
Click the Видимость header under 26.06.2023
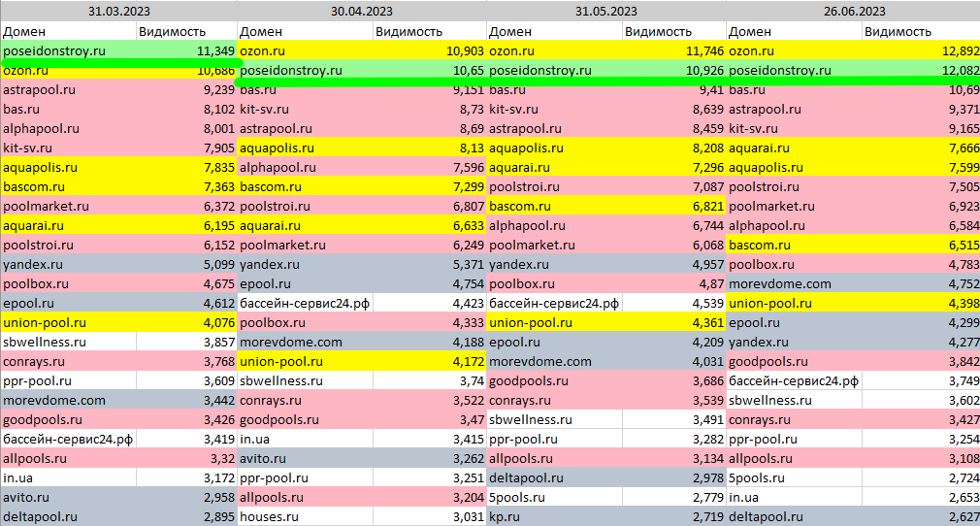coord(921,31)
